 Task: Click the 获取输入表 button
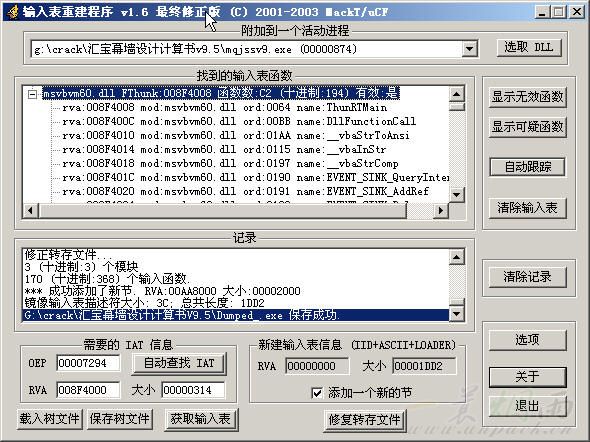[201, 419]
